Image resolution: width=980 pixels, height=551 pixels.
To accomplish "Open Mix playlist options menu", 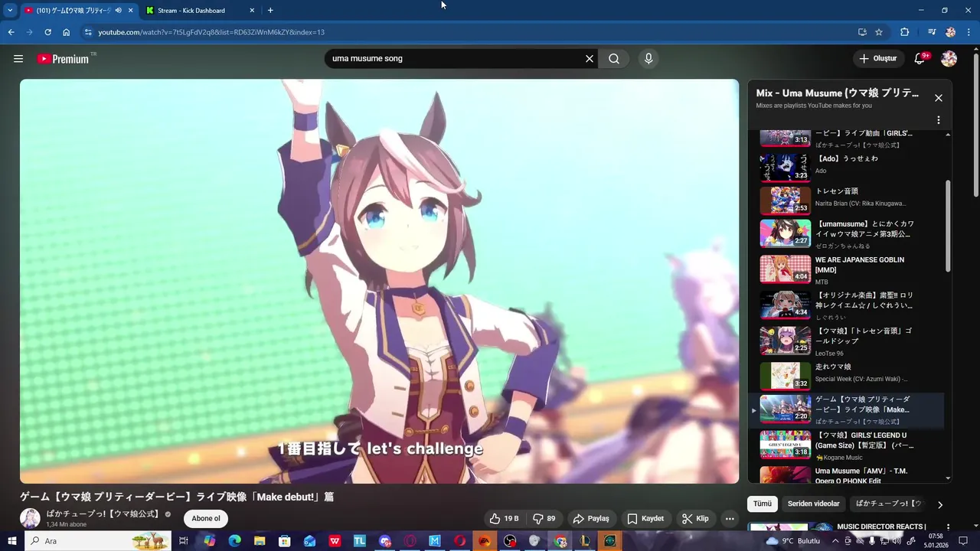I will (939, 120).
